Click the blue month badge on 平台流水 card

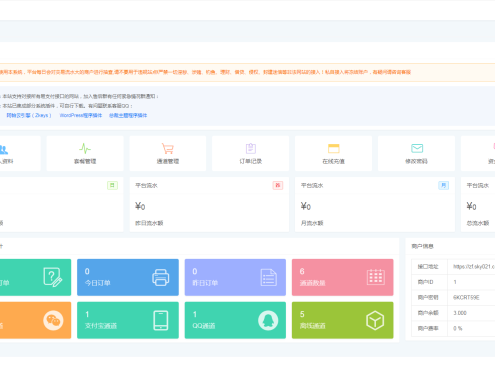click(443, 185)
